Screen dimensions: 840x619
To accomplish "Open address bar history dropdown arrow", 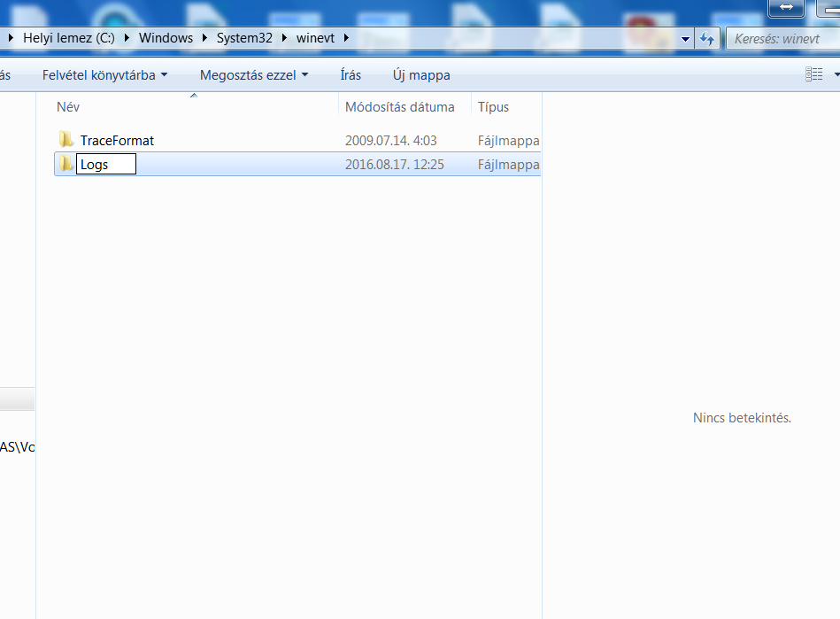I will 685,39.
